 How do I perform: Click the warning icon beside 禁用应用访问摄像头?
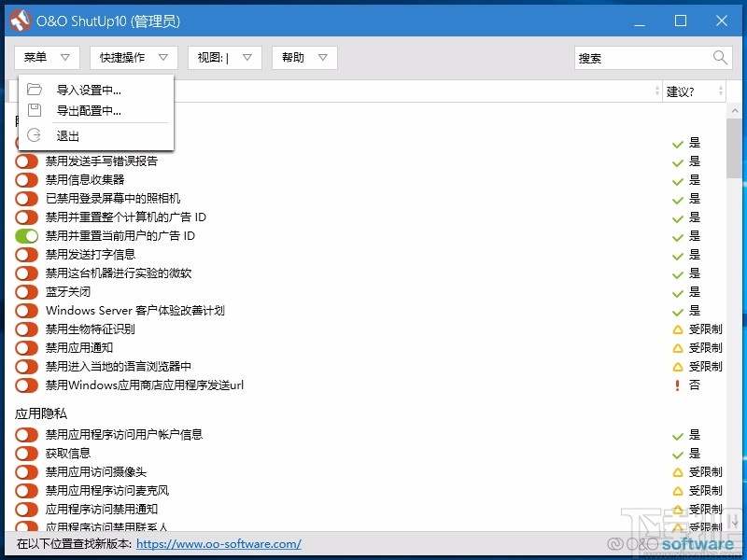[678, 471]
